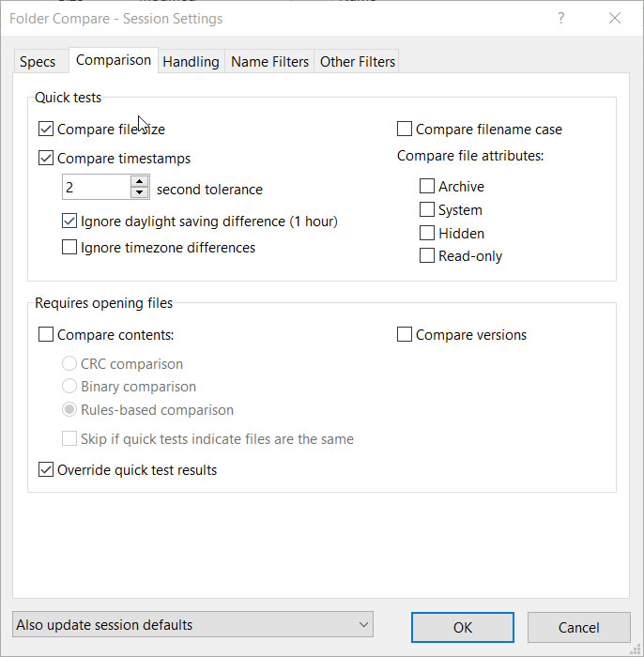Enable Ignore timezone differences
This screenshot has height=657, width=644.
pyautogui.click(x=69, y=248)
